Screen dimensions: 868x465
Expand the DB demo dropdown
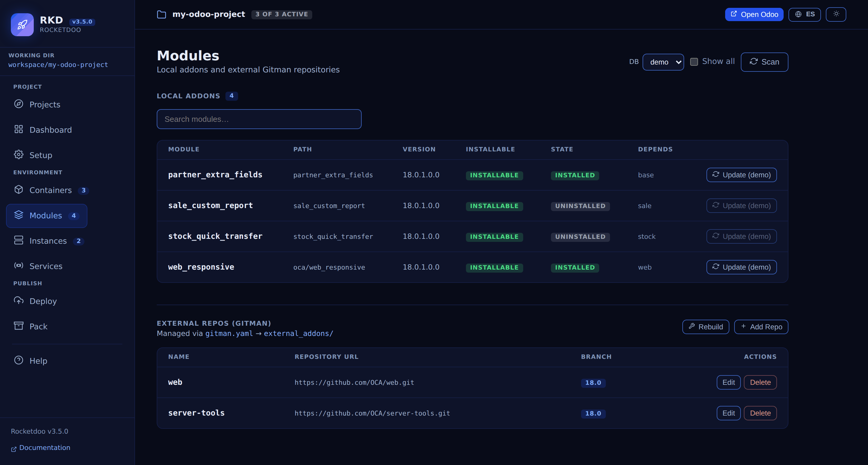pyautogui.click(x=663, y=62)
